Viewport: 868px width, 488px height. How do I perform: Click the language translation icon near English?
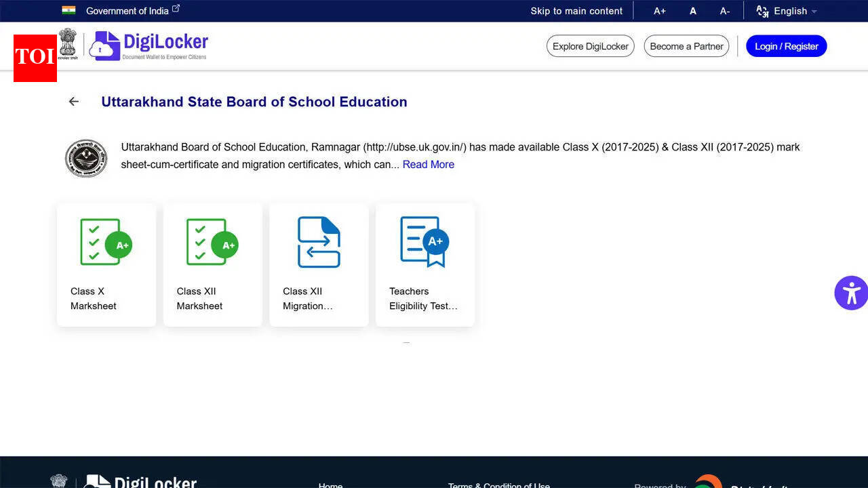pos(762,11)
